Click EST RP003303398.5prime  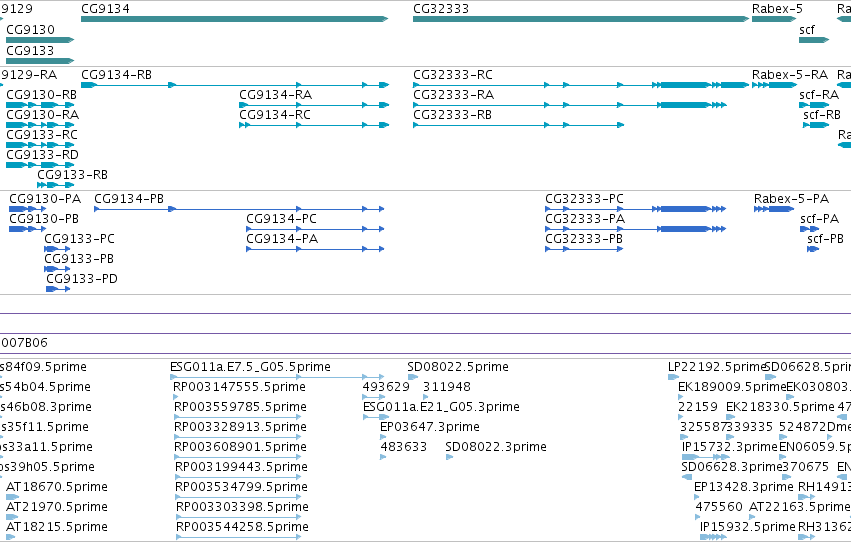(x=239, y=517)
